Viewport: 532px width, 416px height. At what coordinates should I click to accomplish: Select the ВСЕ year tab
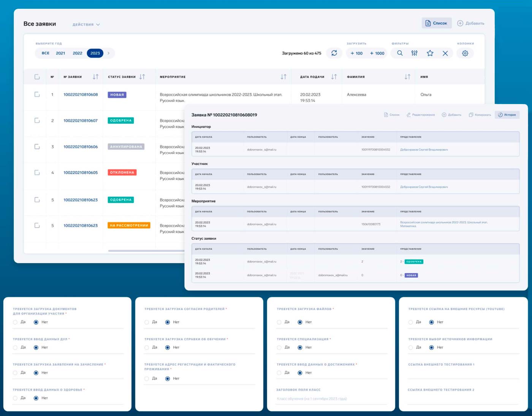tap(46, 53)
